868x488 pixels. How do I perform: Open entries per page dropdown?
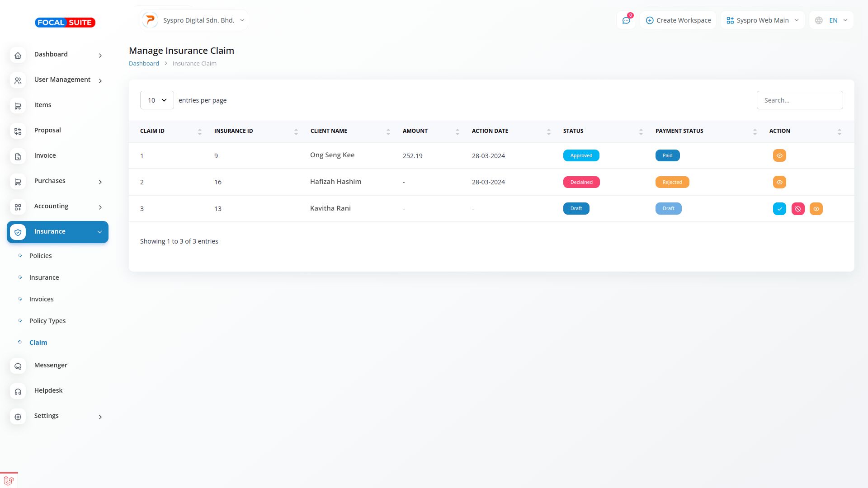[157, 100]
